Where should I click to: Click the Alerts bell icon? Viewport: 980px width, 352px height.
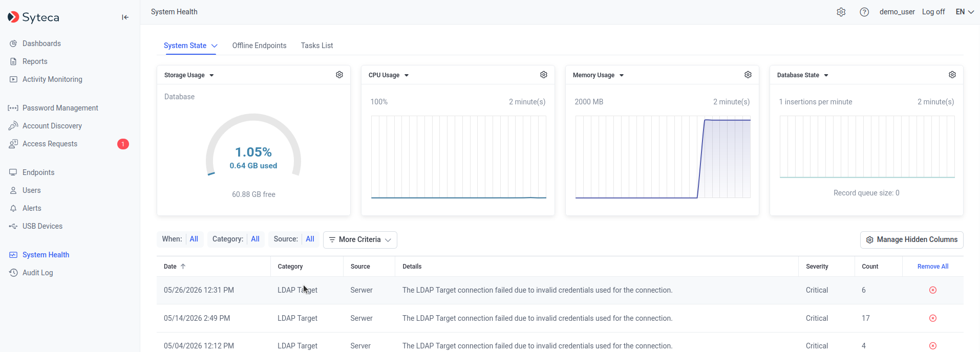tap(13, 208)
